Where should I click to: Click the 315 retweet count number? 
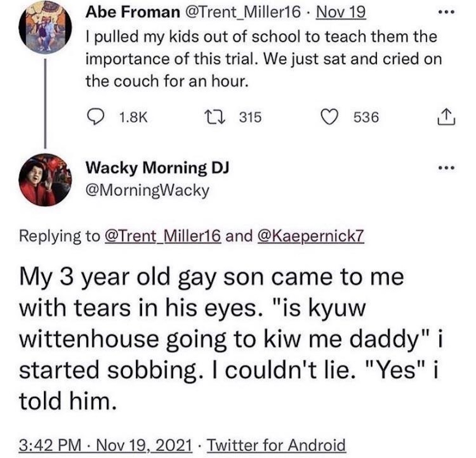point(251,117)
